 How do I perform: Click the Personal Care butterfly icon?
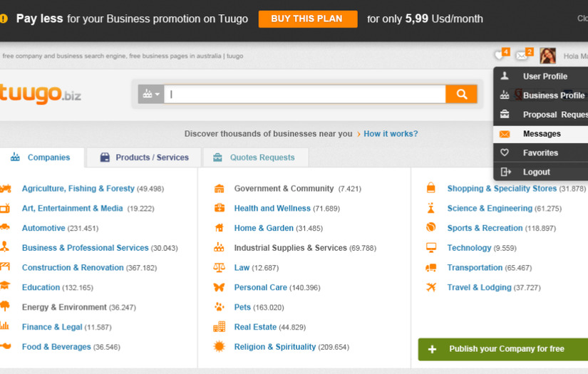click(219, 287)
